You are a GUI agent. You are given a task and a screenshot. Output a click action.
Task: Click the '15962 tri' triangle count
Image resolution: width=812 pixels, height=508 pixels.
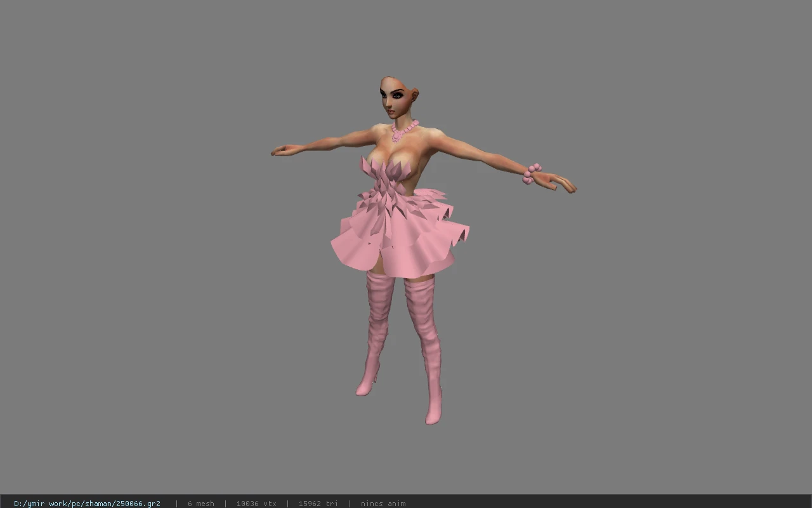pyautogui.click(x=318, y=504)
